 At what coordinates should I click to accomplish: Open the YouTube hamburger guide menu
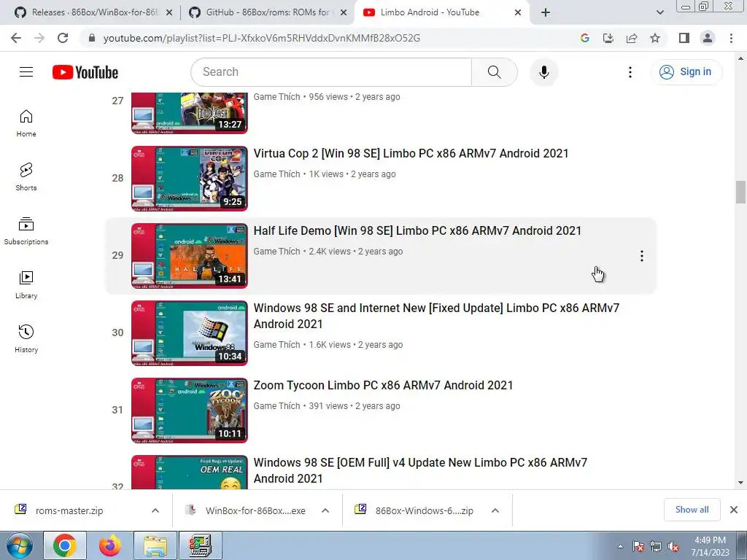[26, 72]
